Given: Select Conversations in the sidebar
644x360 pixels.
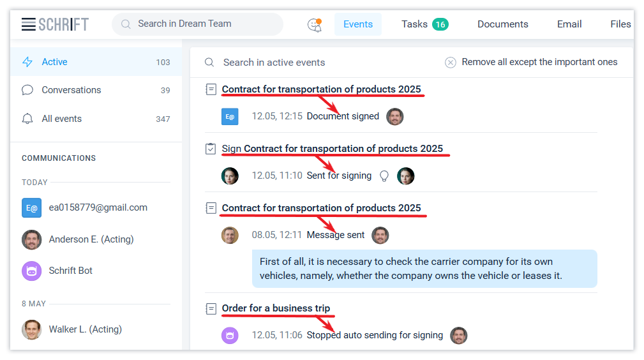Looking at the screenshot, I should click(x=71, y=90).
